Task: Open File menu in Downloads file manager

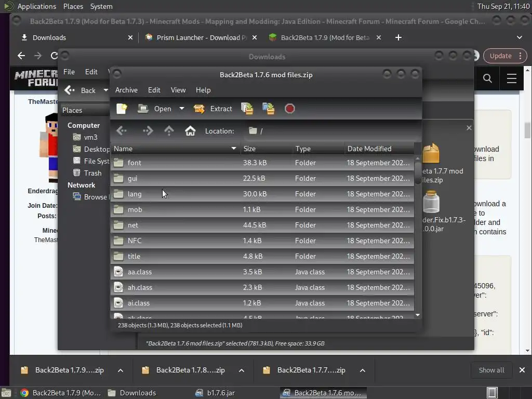Action: pos(69,72)
